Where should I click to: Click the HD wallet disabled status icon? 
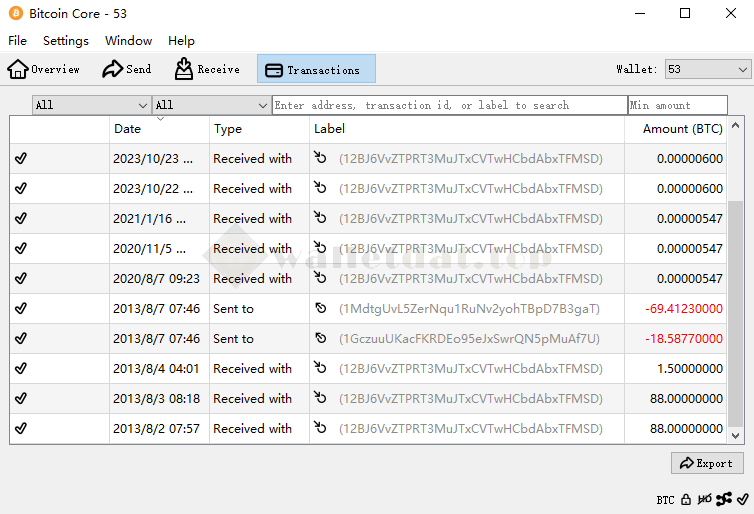[x=704, y=499]
